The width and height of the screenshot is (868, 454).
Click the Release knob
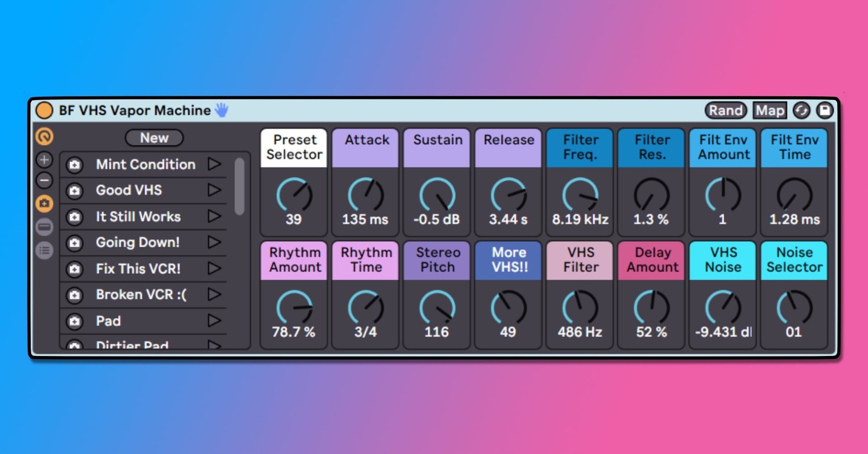click(509, 195)
